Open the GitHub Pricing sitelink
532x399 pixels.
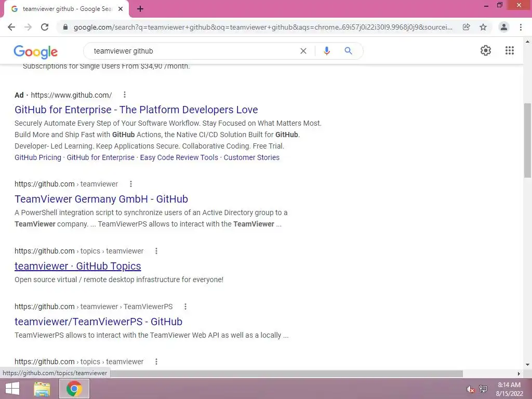[37, 157]
